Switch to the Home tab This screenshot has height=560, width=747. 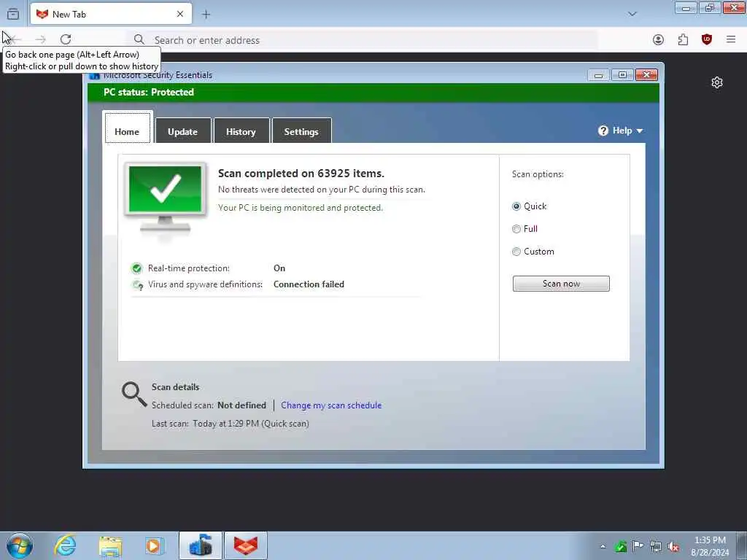127,127
